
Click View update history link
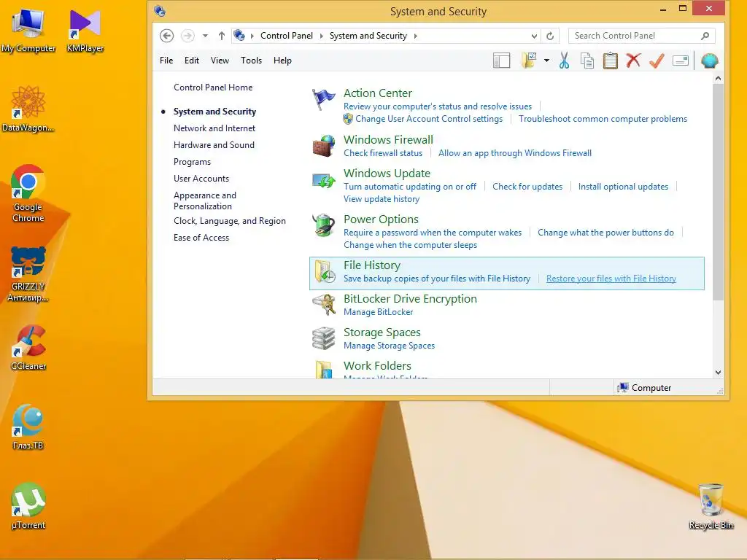(x=382, y=199)
